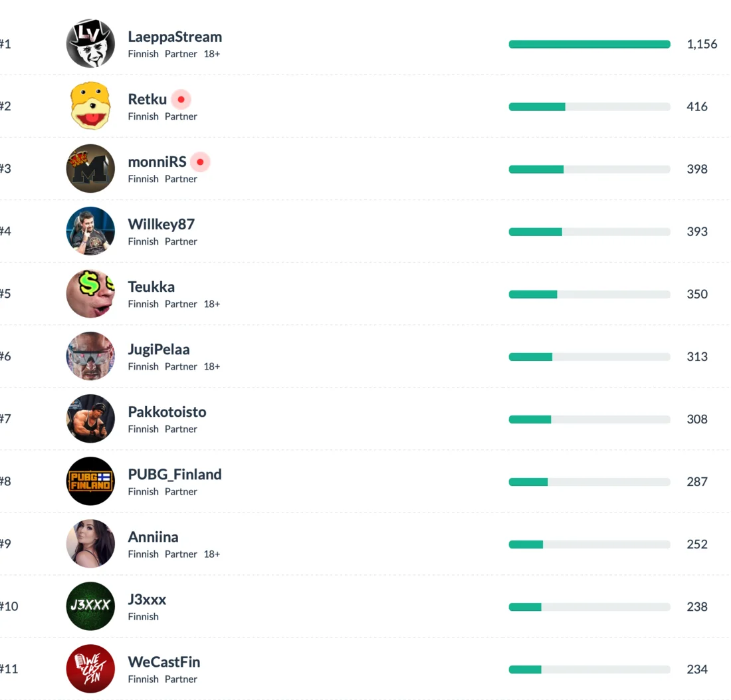Click the live indicator next to Retku
The width and height of the screenshot is (731, 700).
point(181,100)
